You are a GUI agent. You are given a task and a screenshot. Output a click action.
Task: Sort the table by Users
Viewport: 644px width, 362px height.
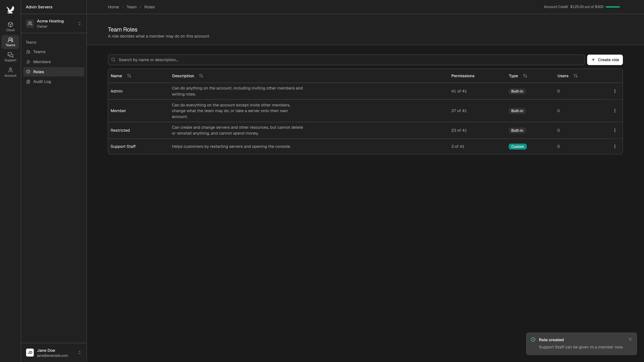tap(576, 76)
